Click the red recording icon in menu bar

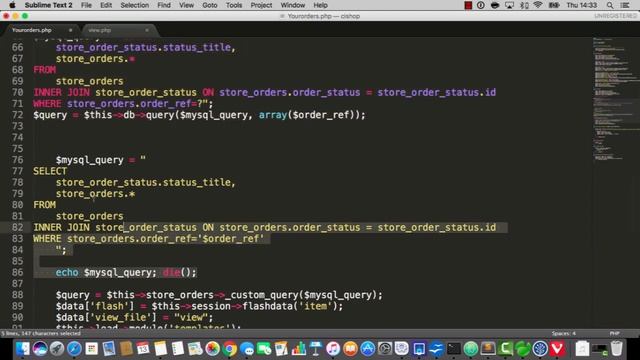click(468, 5)
